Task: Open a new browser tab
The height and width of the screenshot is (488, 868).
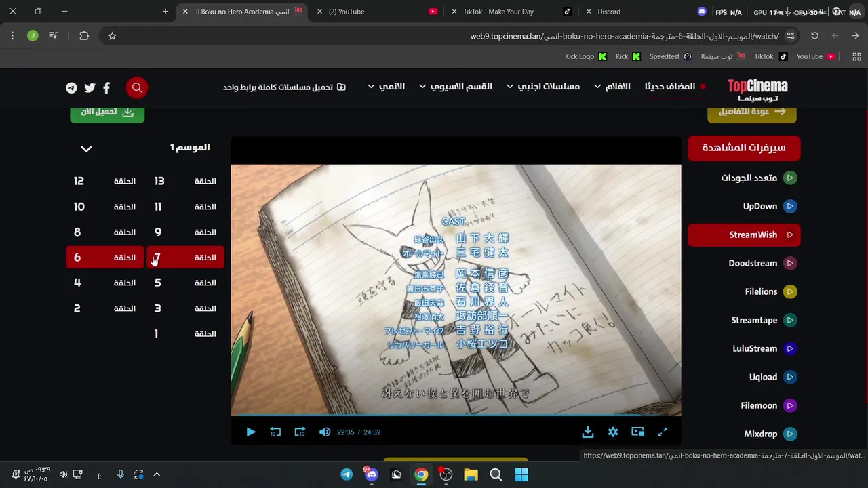Action: (x=165, y=12)
